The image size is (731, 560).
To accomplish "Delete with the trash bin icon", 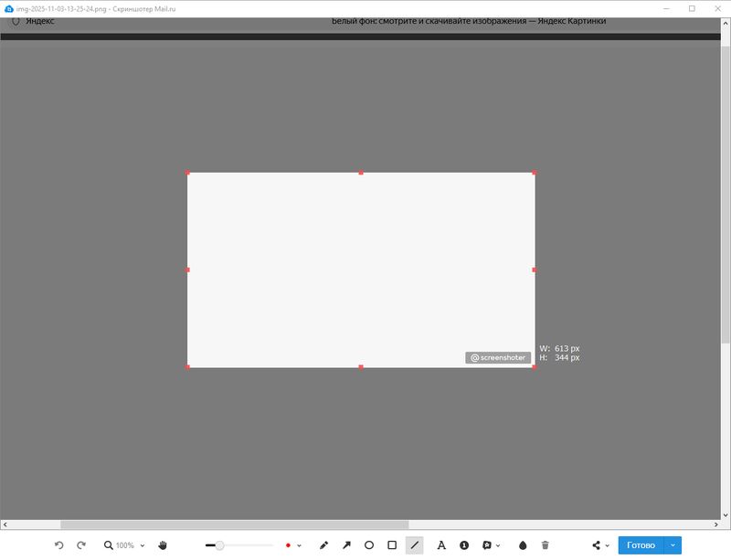I will (546, 545).
